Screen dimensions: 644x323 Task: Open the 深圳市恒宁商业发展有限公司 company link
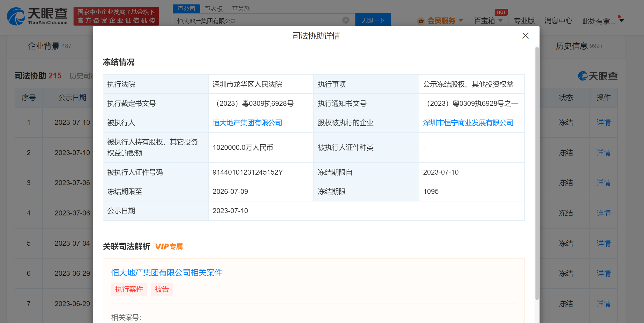[468, 123]
